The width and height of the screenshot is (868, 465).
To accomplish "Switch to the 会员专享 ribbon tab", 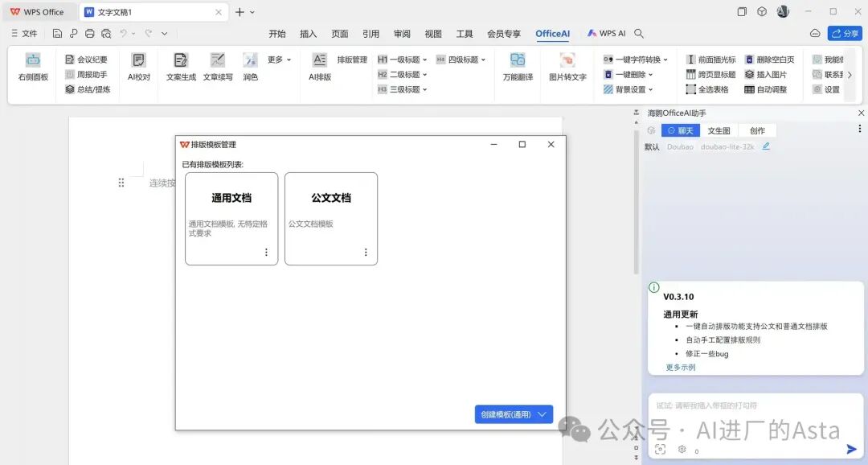I will (x=504, y=34).
